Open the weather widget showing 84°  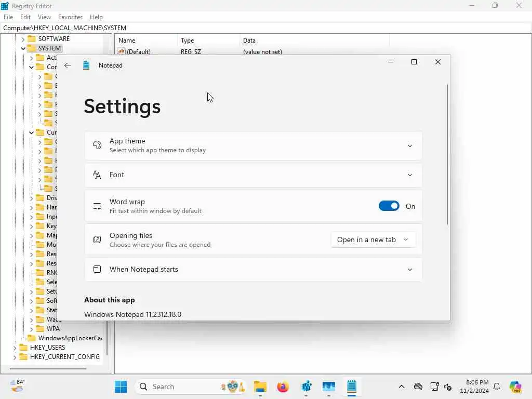[17, 386]
